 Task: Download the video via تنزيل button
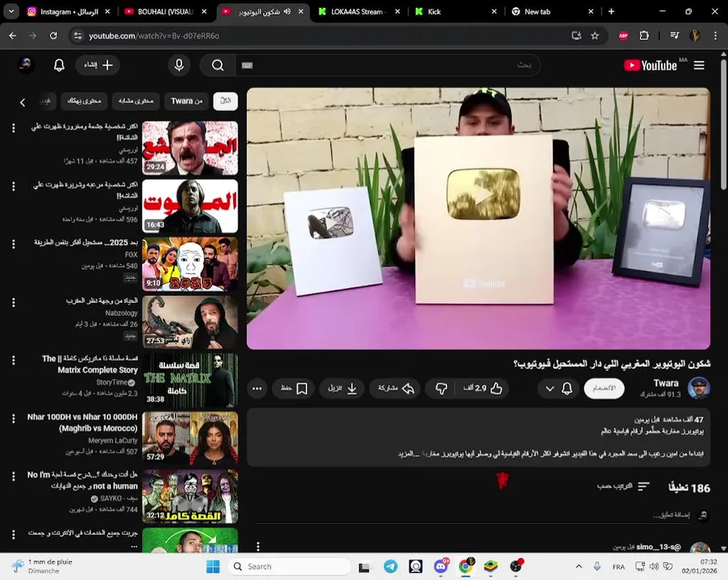(x=342, y=388)
